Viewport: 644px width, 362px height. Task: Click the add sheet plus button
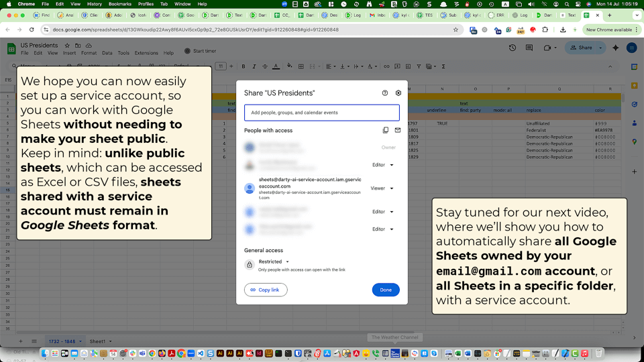tap(21, 341)
